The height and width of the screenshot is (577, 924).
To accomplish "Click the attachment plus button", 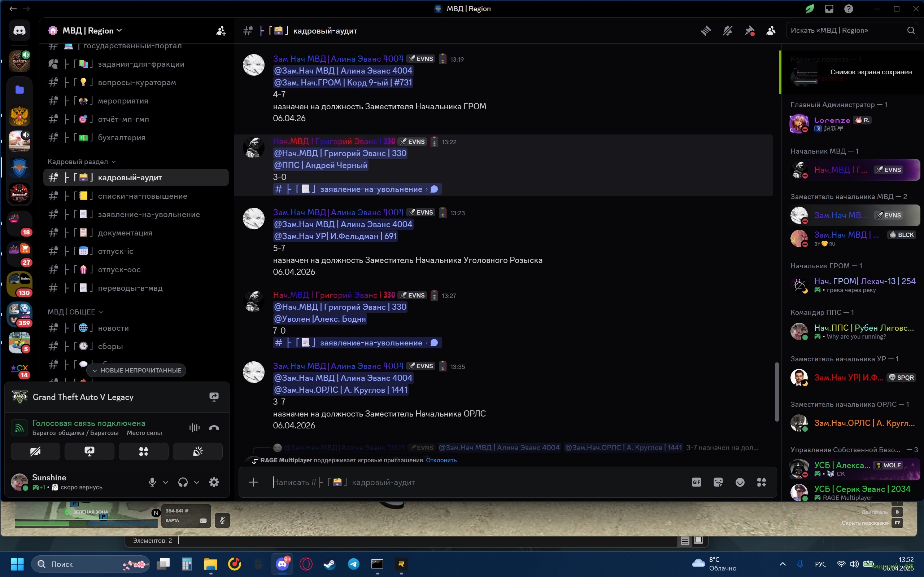I will tap(253, 483).
